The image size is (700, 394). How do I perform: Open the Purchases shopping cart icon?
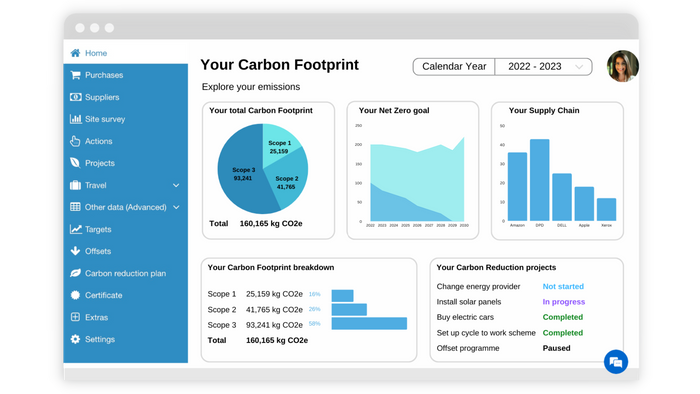[x=75, y=75]
